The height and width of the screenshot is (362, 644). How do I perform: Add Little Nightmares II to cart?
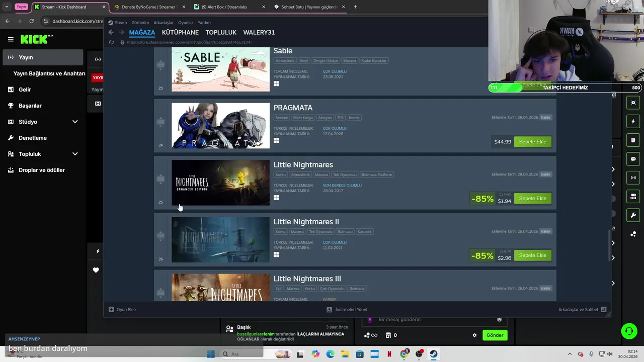click(x=532, y=255)
